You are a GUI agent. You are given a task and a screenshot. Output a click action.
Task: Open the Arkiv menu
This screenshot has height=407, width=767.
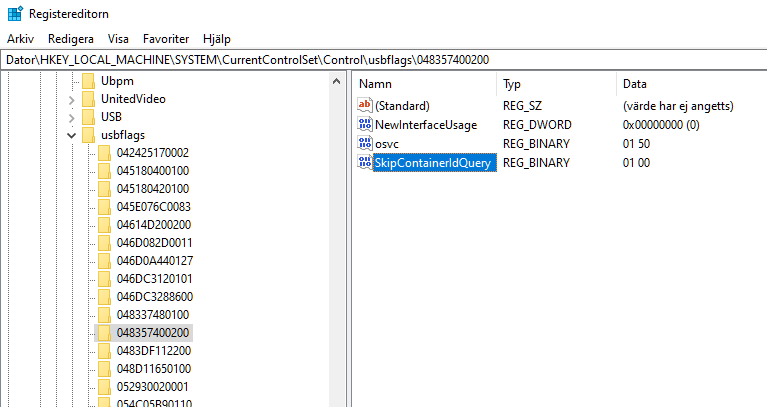[x=20, y=39]
